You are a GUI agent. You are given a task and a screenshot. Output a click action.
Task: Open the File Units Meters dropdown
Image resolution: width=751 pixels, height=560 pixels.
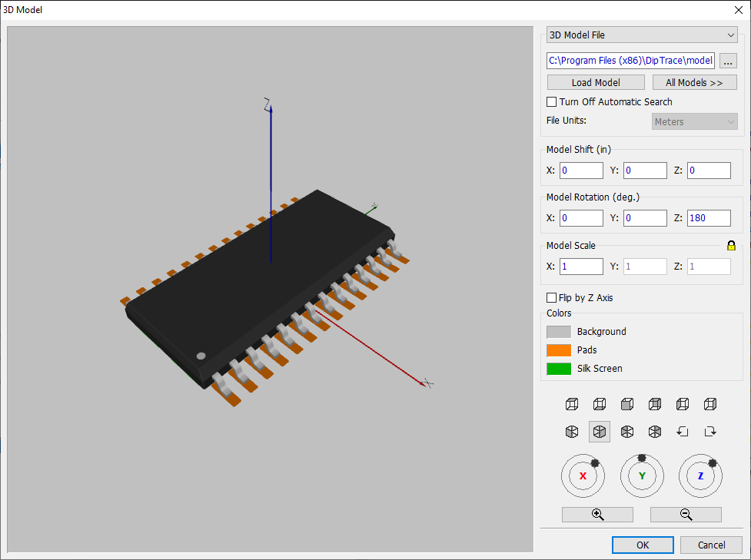click(x=694, y=121)
